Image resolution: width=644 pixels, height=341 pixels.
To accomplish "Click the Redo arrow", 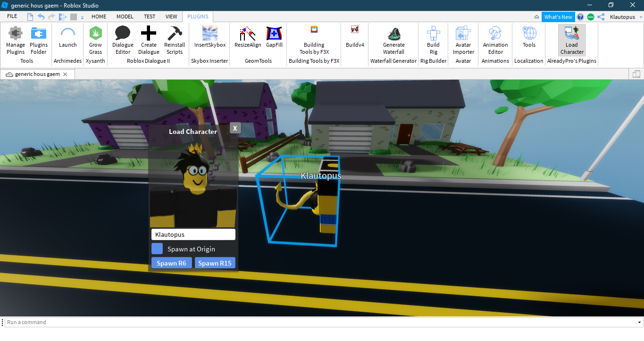I will (x=51, y=17).
